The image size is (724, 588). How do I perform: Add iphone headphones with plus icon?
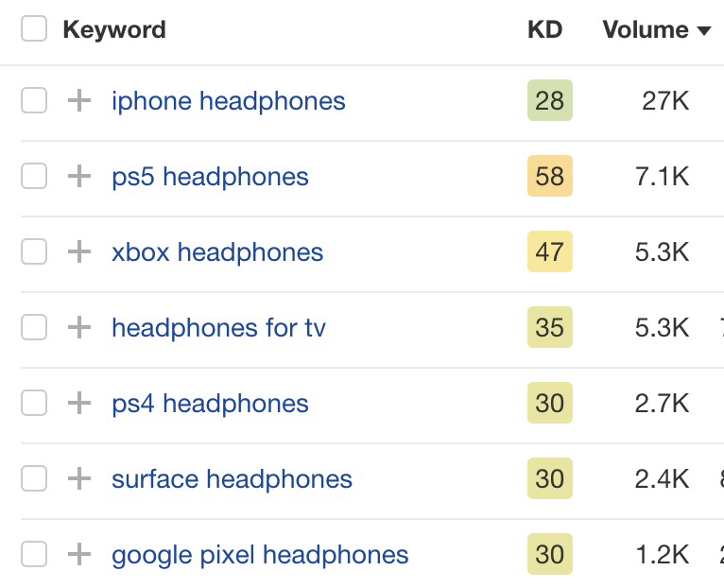[x=79, y=100]
